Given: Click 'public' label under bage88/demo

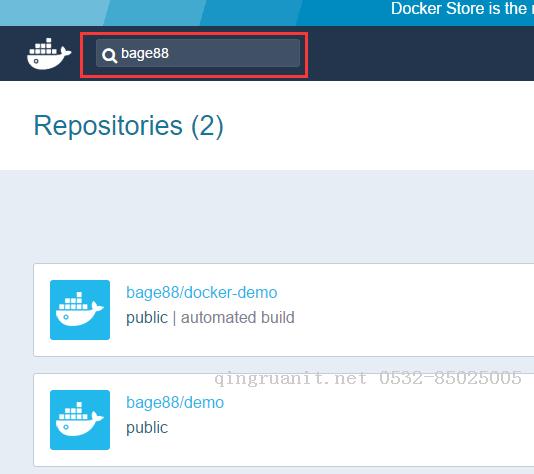Looking at the screenshot, I should click(147, 428).
